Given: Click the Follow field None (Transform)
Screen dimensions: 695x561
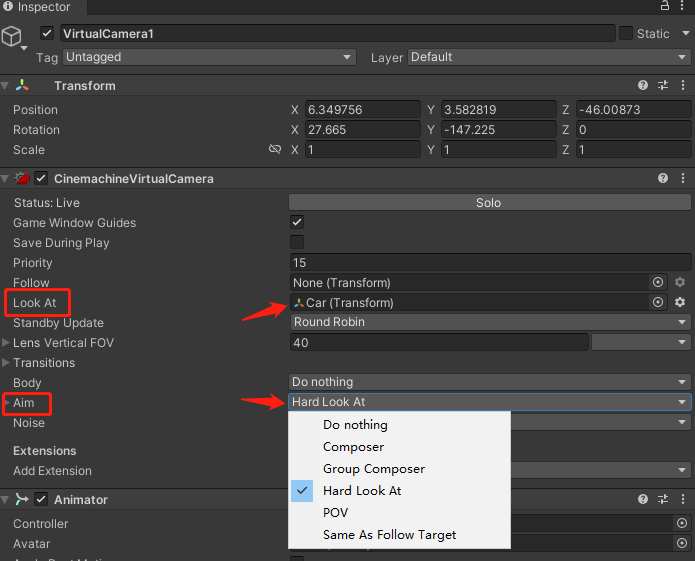Looking at the screenshot, I should tap(469, 282).
